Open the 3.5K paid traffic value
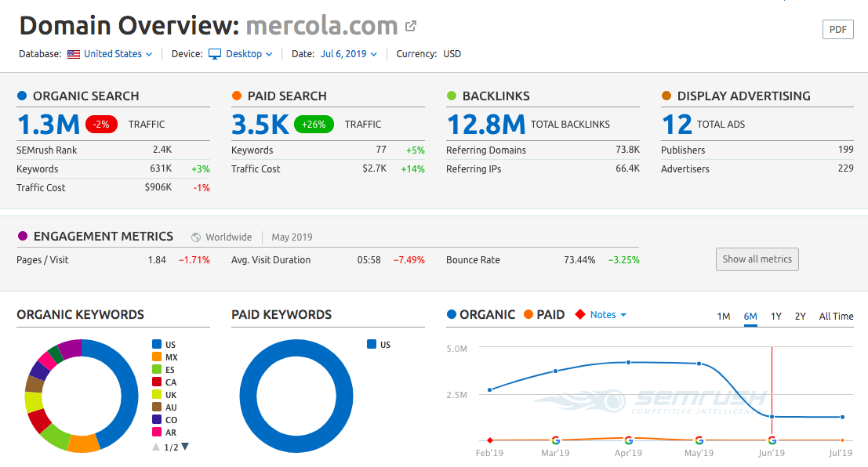Viewport: 868px width, 467px height. pos(260,125)
